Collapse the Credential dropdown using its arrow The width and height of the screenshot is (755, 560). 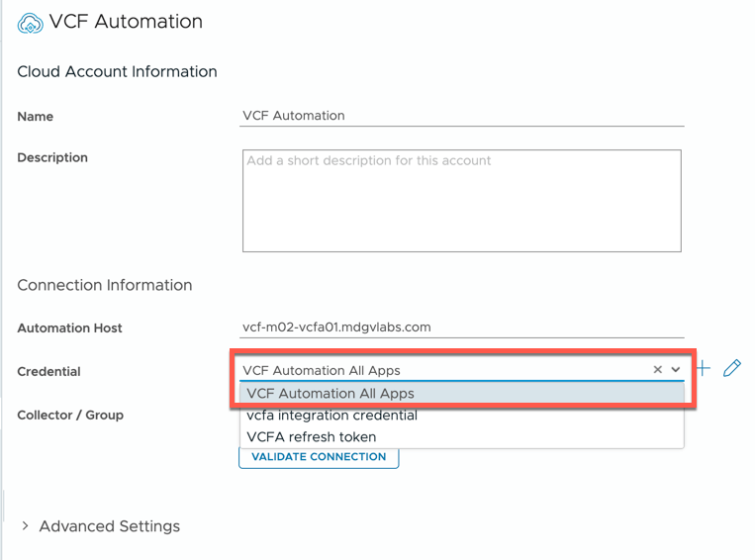676,370
